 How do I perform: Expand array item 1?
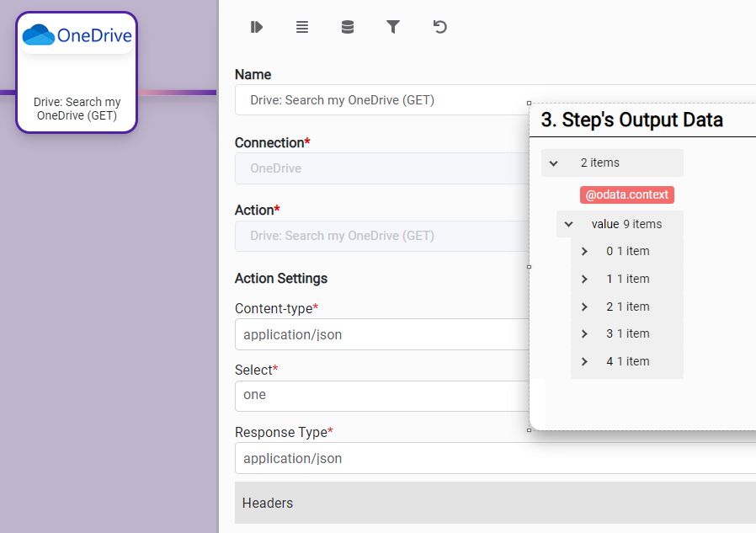click(584, 280)
